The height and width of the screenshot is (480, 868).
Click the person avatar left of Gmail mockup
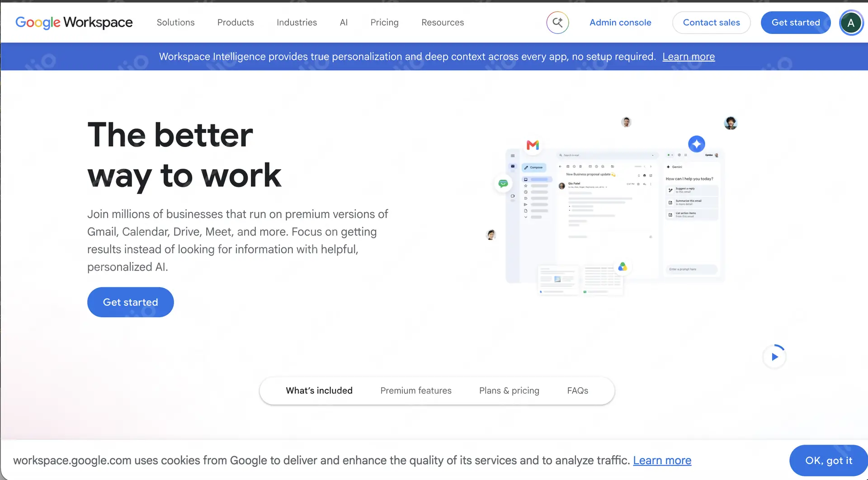(x=491, y=235)
